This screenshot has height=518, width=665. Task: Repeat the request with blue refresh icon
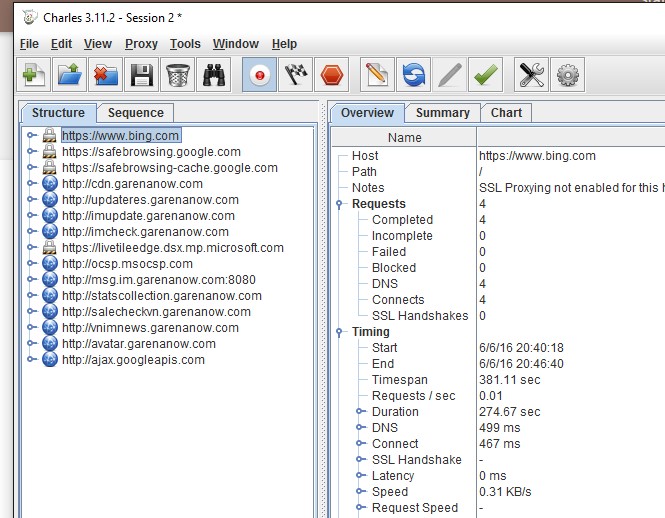pos(412,75)
